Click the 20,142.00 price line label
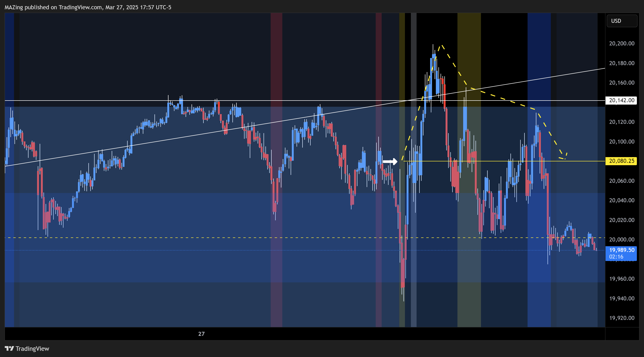This screenshot has height=357, width=644. tap(621, 100)
